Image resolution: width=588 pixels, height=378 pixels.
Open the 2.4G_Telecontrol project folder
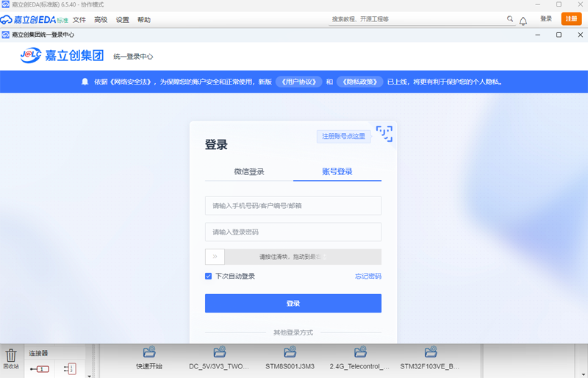click(360, 358)
